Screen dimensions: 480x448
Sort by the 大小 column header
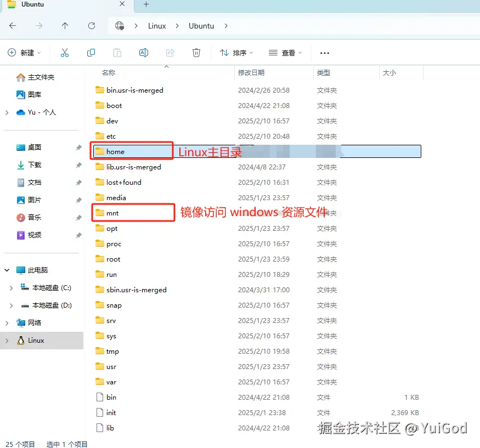[x=389, y=73]
